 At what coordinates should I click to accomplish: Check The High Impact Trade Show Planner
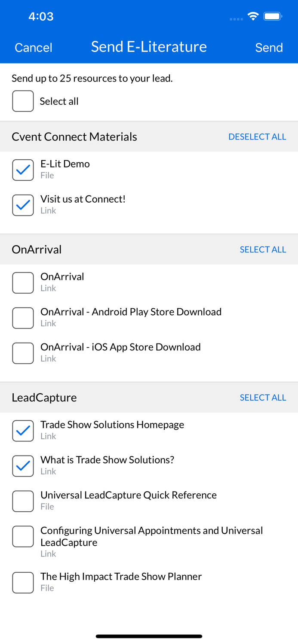(23, 583)
